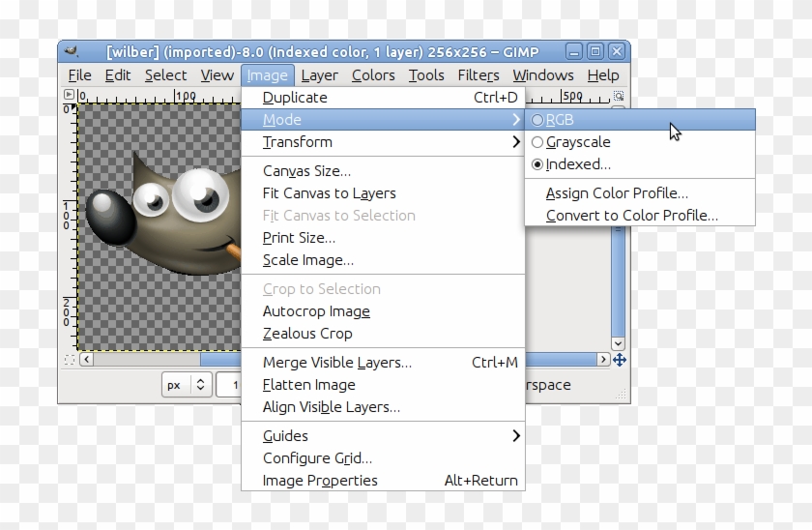
Task: Choose Canvas Size... menu entry
Action: pyautogui.click(x=383, y=171)
